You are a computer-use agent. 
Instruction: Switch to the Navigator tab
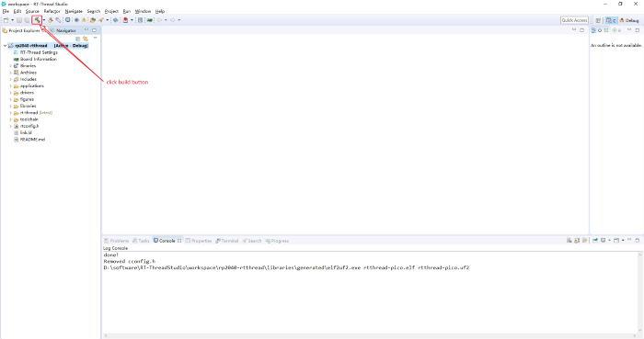tap(63, 30)
